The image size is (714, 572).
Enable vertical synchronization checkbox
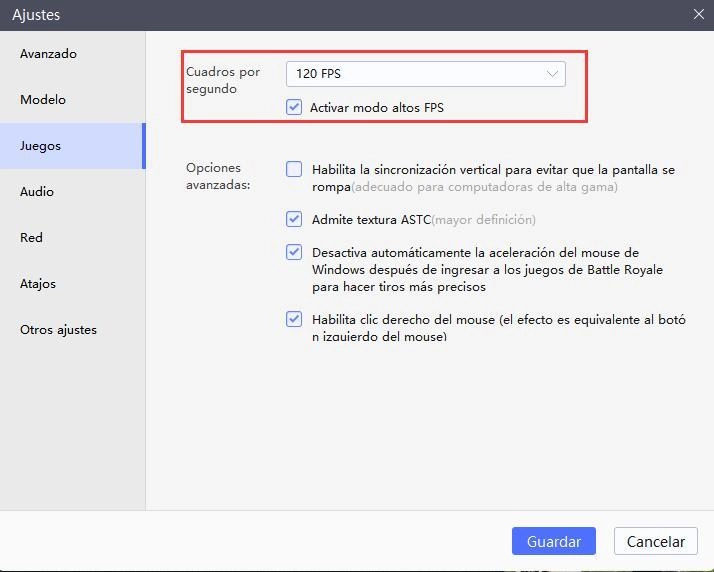(294, 170)
